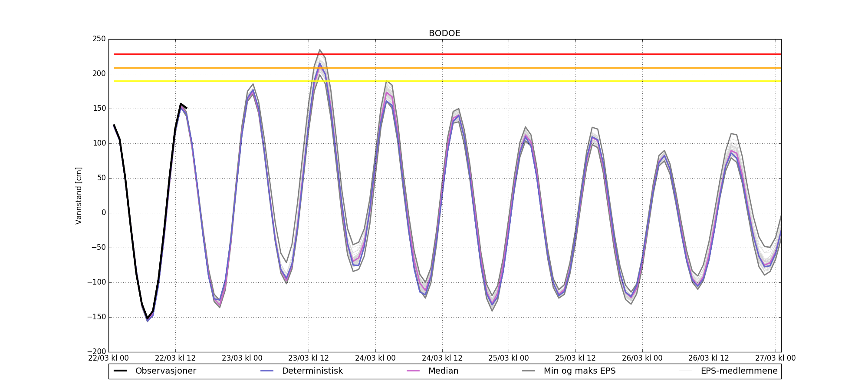This screenshot has height=391, width=868.
Task: Click the 25/03 kl 12 x-axis tick label
Action: 575,358
